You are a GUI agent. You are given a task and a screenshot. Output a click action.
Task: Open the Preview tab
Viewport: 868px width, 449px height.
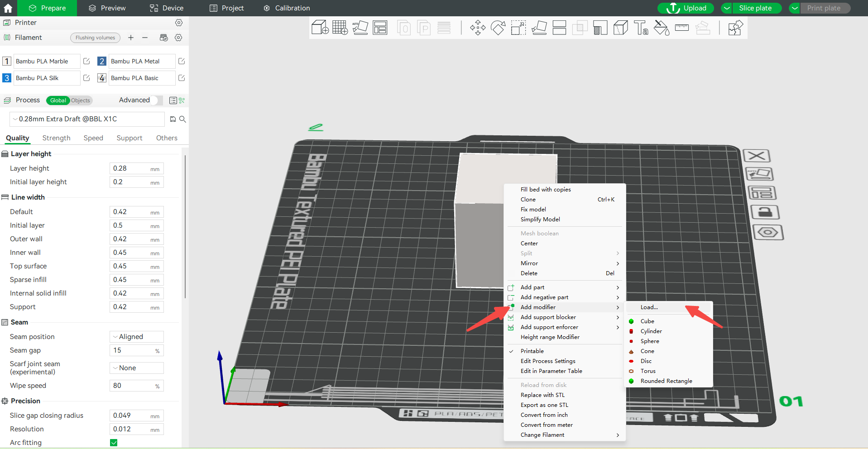(107, 8)
